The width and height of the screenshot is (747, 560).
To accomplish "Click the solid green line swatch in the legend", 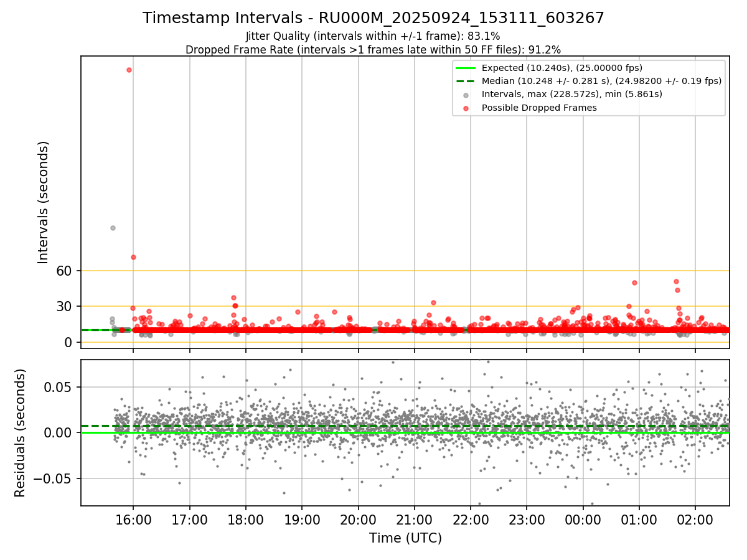I will point(466,68).
